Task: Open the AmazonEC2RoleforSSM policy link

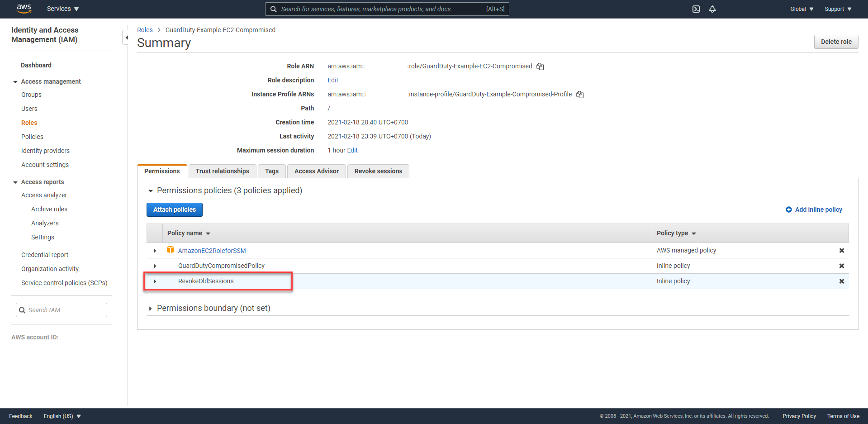Action: (212, 251)
